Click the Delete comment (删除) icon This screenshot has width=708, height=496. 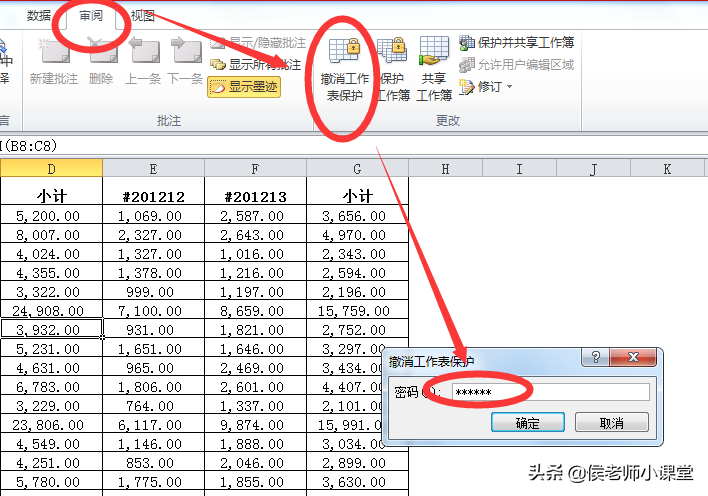pos(101,51)
